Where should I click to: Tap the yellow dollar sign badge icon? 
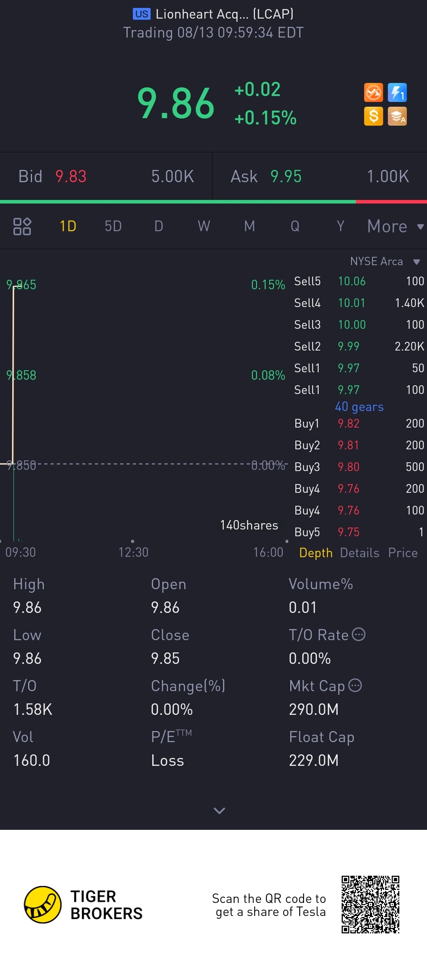pyautogui.click(x=373, y=116)
